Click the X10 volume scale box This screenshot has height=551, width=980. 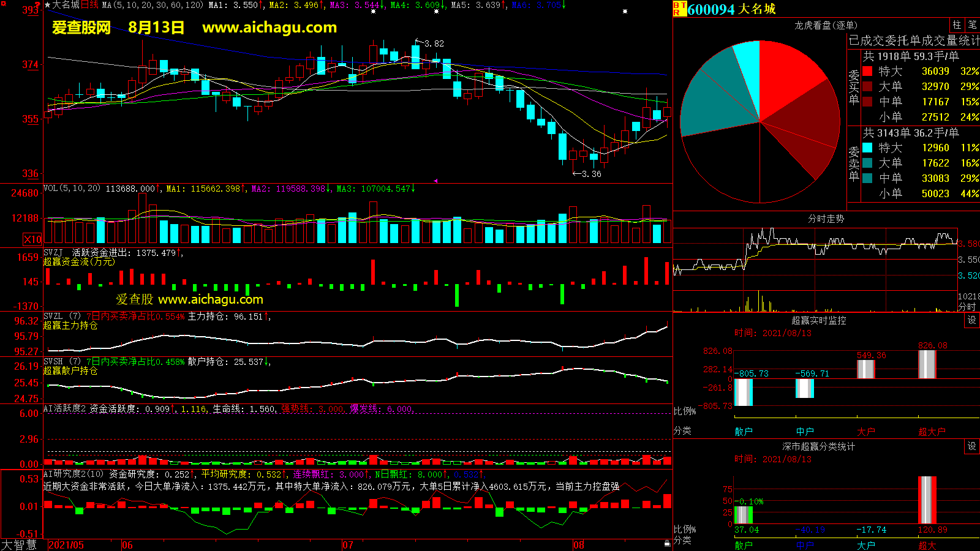(x=32, y=239)
